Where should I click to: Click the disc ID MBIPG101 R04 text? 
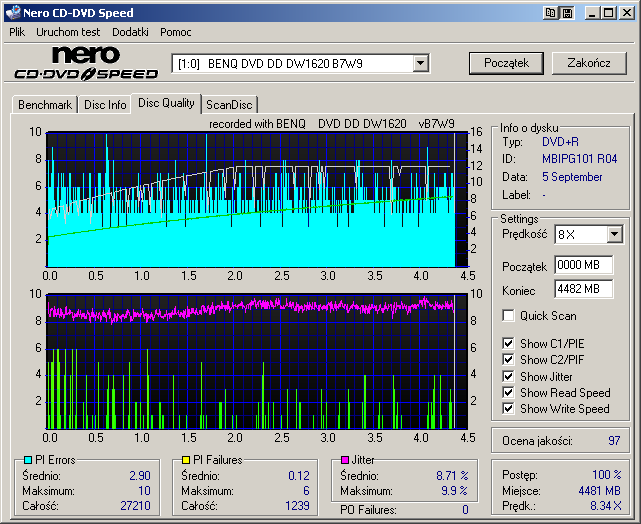tap(579, 159)
